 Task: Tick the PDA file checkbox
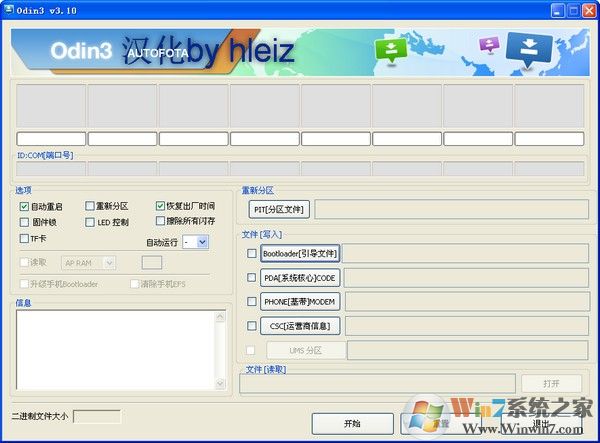click(x=251, y=277)
